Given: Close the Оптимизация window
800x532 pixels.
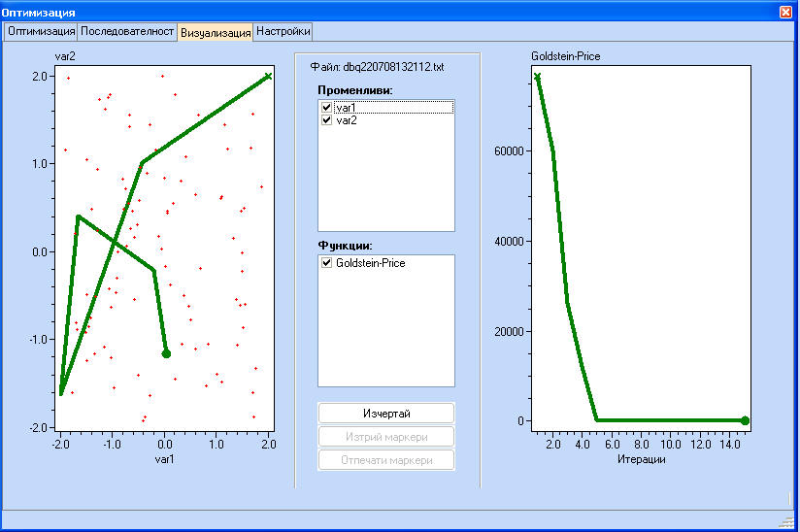Looking at the screenshot, I should 786,12.
